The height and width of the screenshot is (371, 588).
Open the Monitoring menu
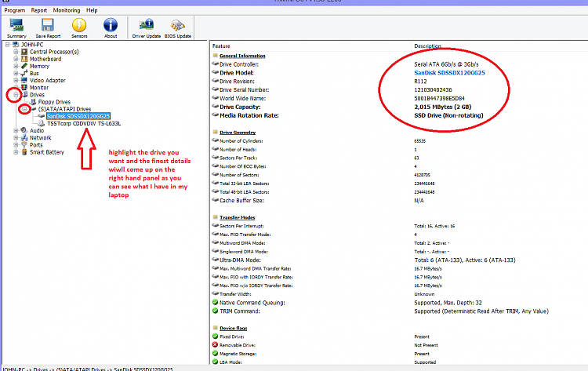[67, 10]
